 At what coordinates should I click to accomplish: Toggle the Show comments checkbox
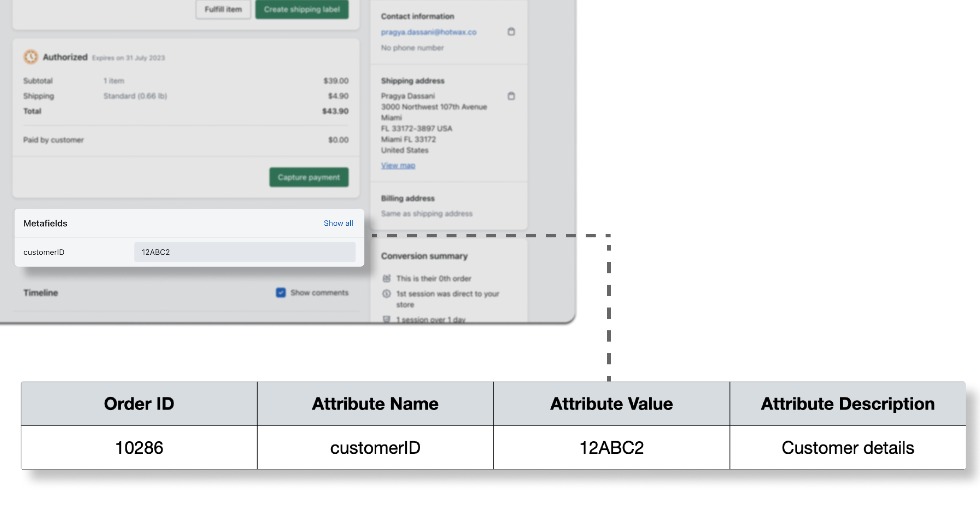(x=281, y=292)
